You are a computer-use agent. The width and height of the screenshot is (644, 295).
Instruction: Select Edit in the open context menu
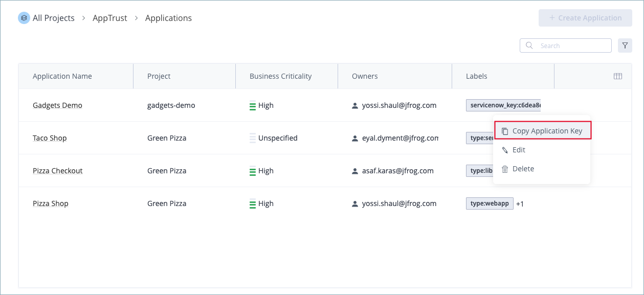pyautogui.click(x=519, y=149)
